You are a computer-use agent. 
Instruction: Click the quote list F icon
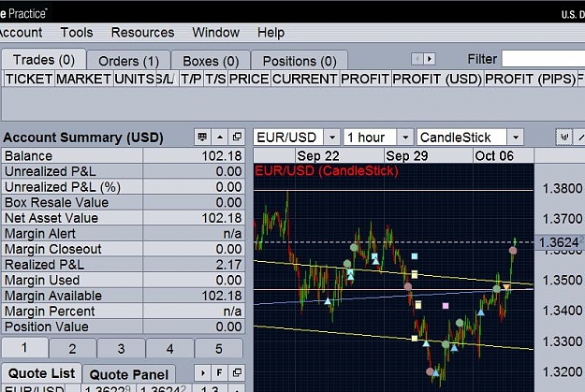pos(219,372)
